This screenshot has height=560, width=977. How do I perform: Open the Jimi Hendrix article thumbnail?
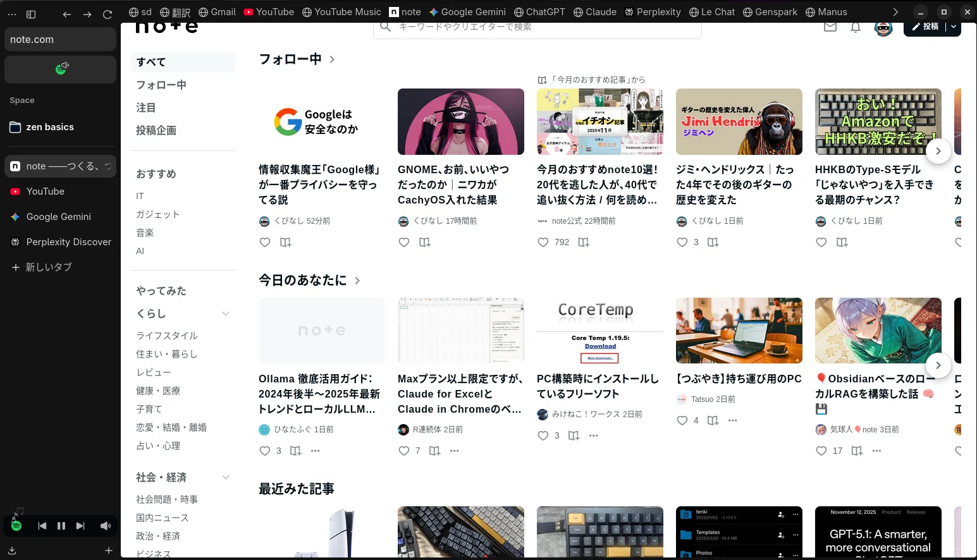tap(739, 121)
